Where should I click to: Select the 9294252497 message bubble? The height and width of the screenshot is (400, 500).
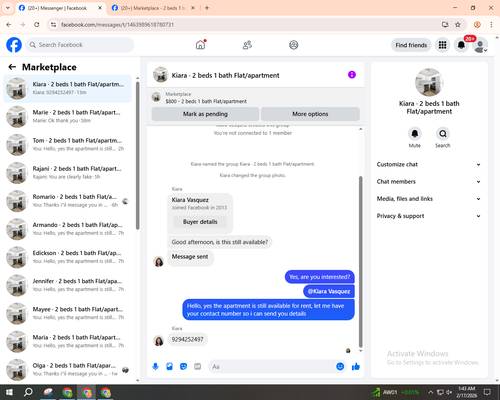click(187, 339)
